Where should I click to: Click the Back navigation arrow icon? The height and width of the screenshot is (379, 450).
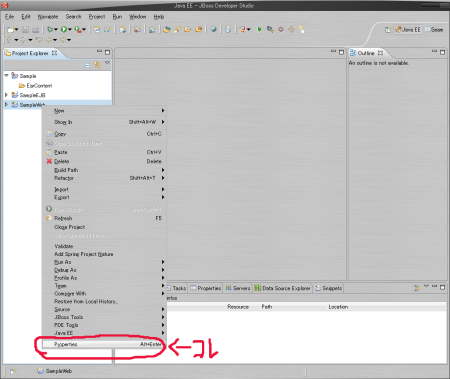(50, 40)
